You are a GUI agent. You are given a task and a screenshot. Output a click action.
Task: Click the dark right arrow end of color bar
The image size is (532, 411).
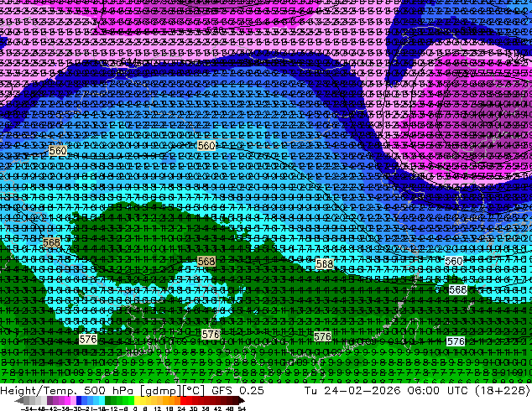click(x=242, y=401)
